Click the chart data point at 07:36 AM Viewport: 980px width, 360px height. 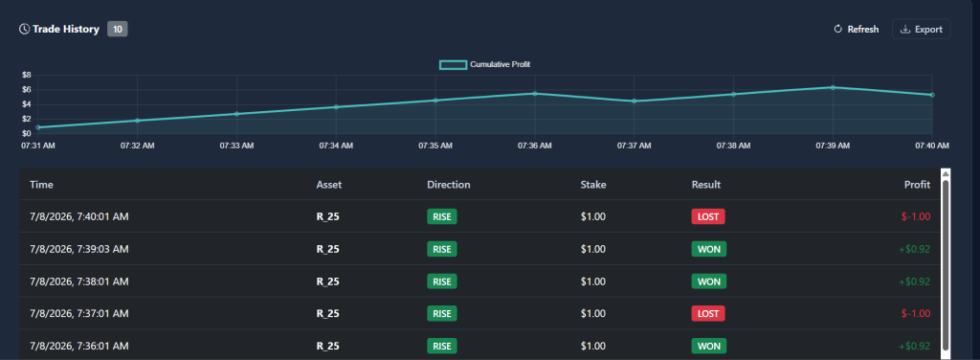535,94
